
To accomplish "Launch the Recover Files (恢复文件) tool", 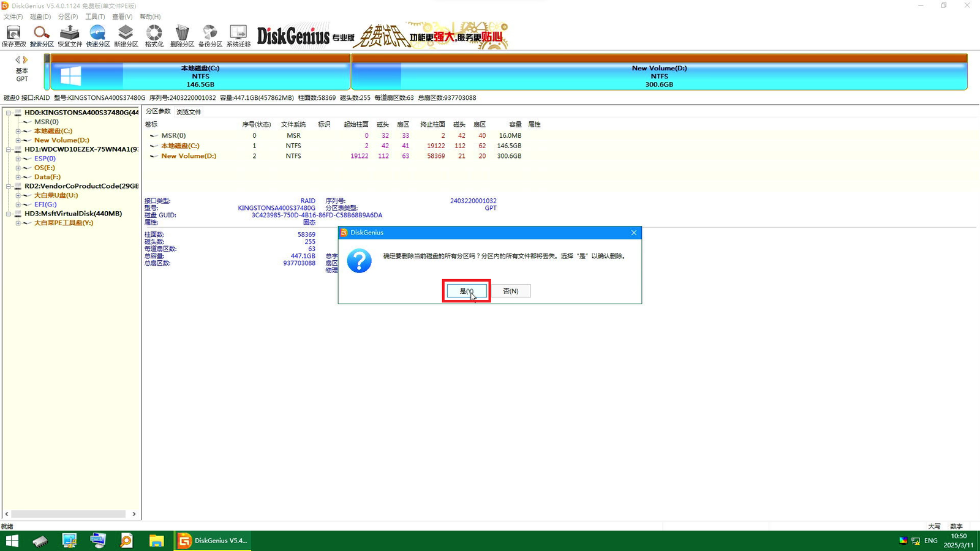I will (70, 36).
